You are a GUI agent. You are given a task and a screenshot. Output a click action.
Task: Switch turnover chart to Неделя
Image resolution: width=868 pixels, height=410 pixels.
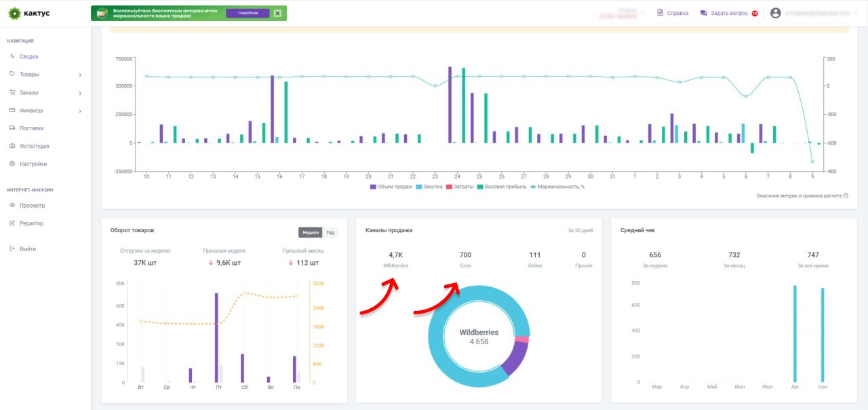pyautogui.click(x=311, y=232)
